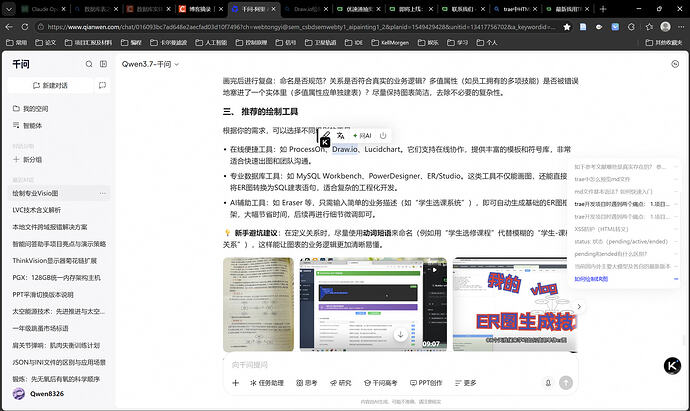Open chat ThinkVision显示器菊花链扩展
The height and width of the screenshot is (411, 690).
click(55, 261)
